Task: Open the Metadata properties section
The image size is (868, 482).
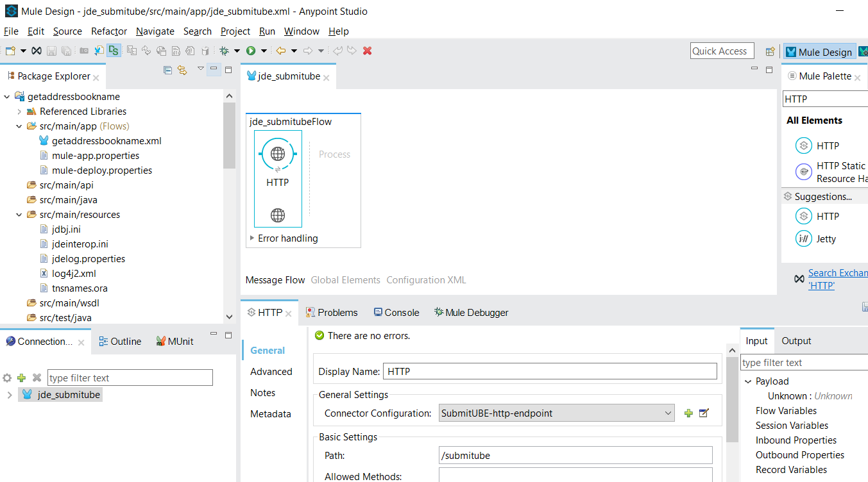Action: pos(270,414)
